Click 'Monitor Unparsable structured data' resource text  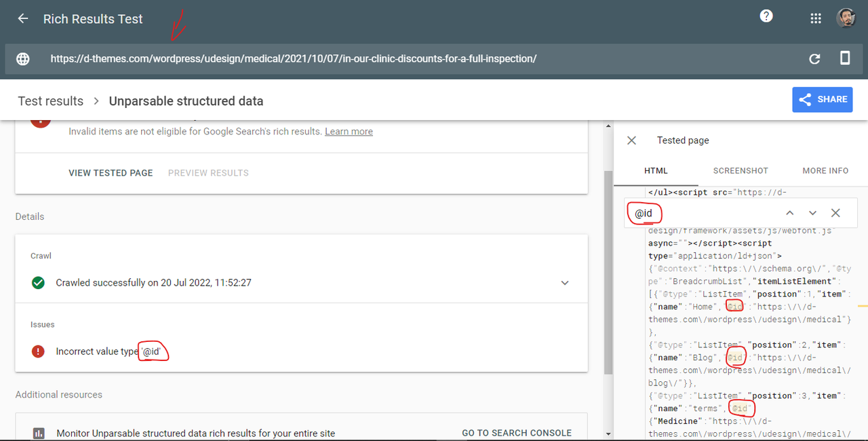196,433
